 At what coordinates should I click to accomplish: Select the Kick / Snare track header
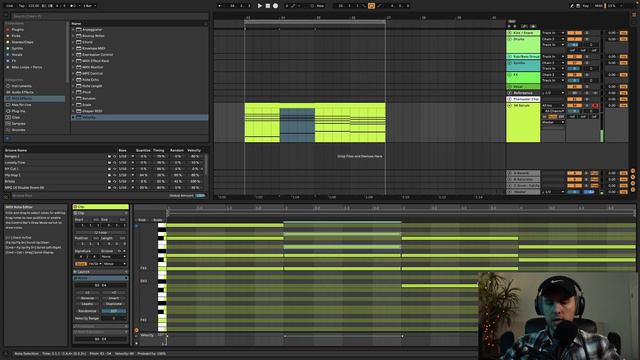(x=523, y=33)
